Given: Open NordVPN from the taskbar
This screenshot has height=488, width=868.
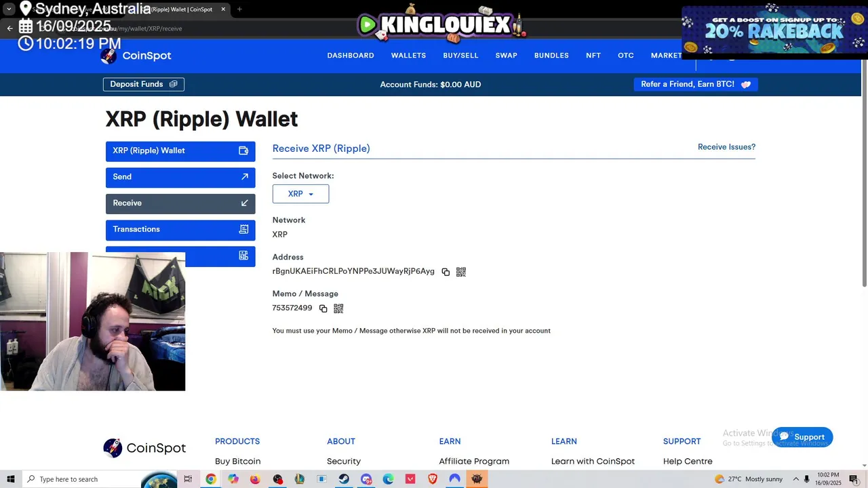Looking at the screenshot, I should (x=454, y=479).
